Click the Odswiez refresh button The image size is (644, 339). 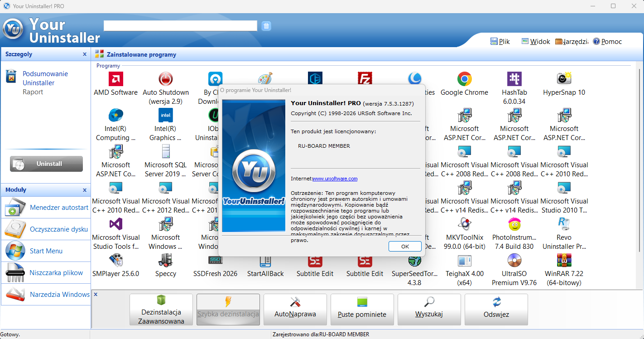point(496,310)
